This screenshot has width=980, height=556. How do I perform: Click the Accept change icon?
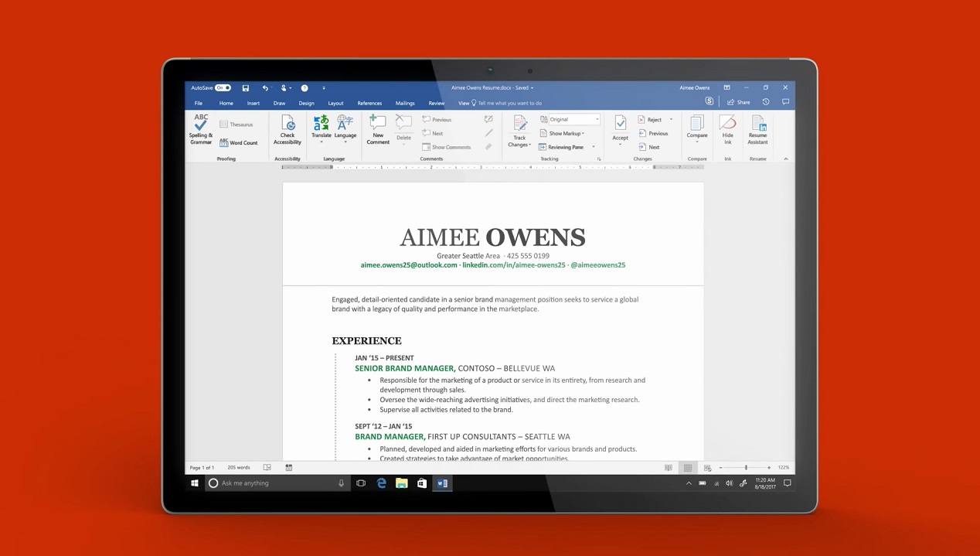click(x=620, y=124)
